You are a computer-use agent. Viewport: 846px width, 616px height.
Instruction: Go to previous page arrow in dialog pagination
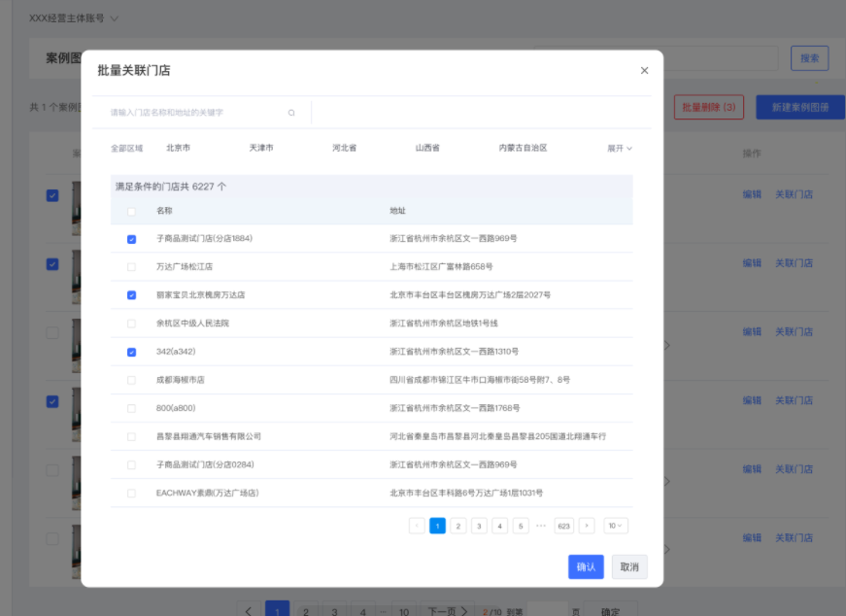click(x=417, y=526)
